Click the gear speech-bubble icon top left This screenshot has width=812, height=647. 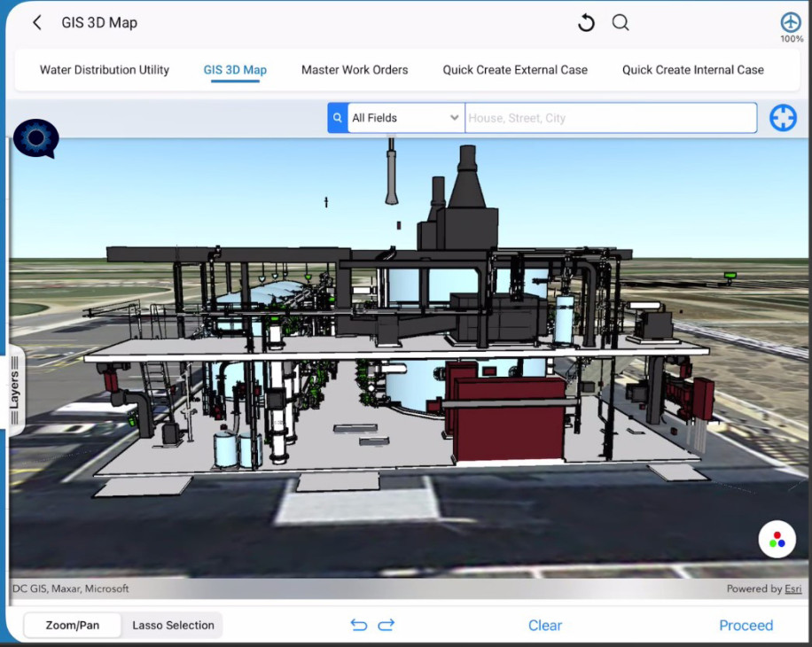click(35, 139)
